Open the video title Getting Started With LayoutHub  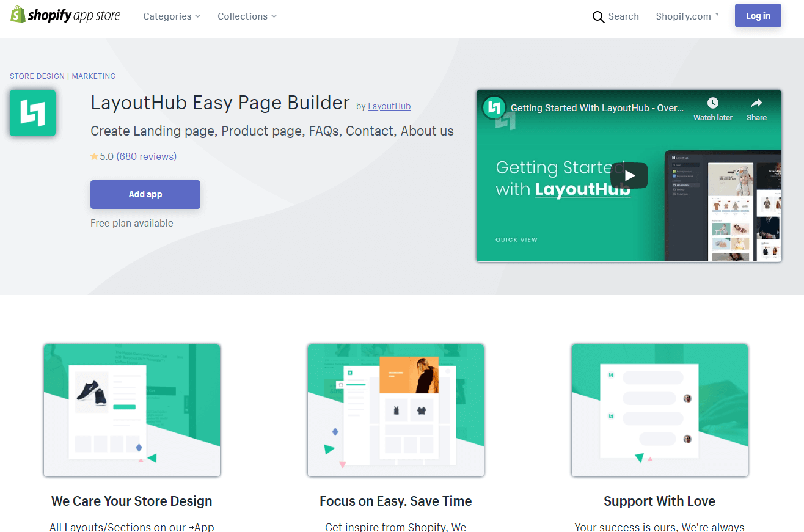tap(598, 108)
